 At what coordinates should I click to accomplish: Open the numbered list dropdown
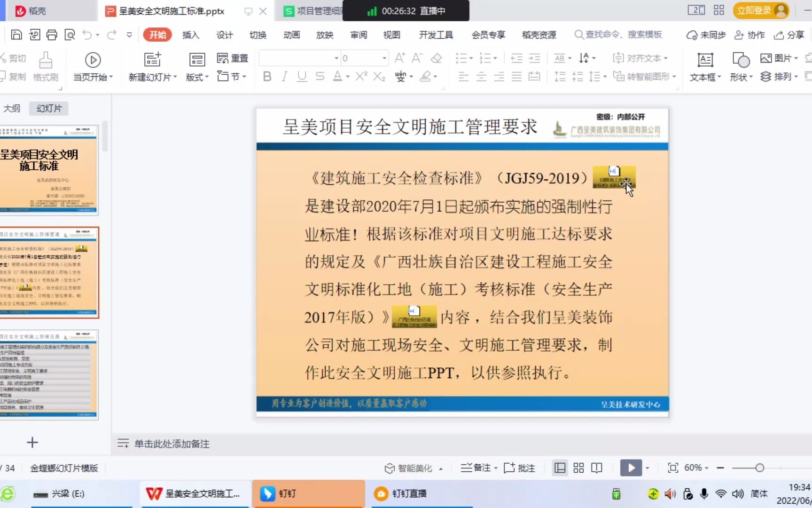coord(495,58)
